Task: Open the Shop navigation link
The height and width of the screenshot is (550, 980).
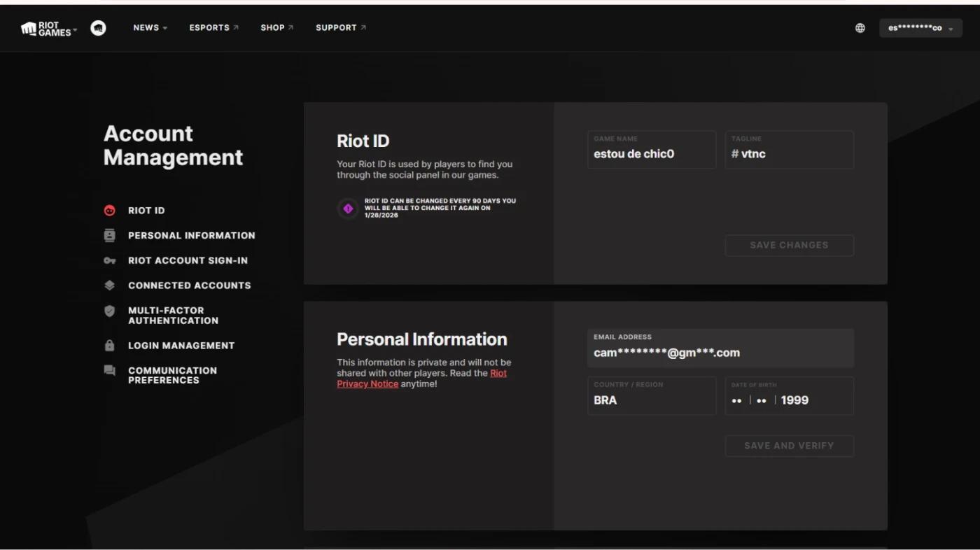Action: [276, 28]
